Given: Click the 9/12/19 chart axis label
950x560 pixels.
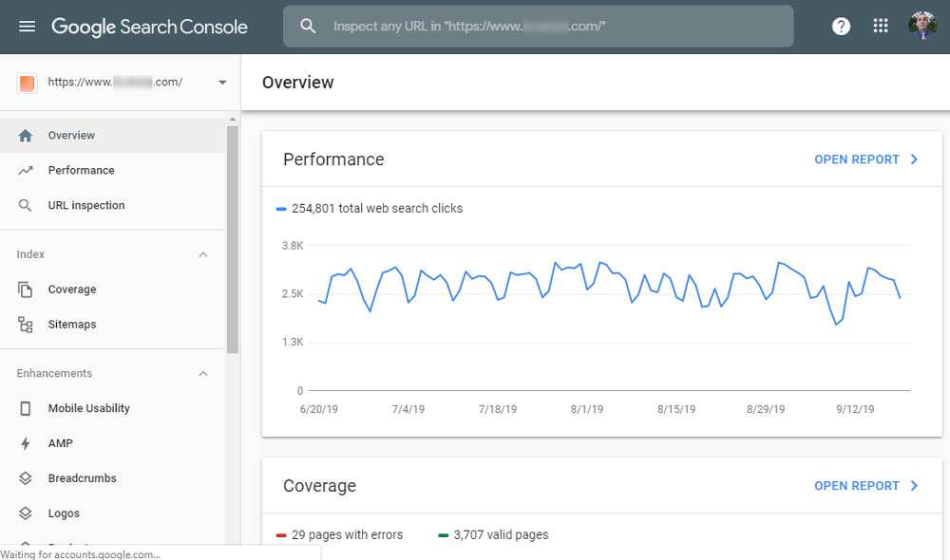Looking at the screenshot, I should [855, 409].
